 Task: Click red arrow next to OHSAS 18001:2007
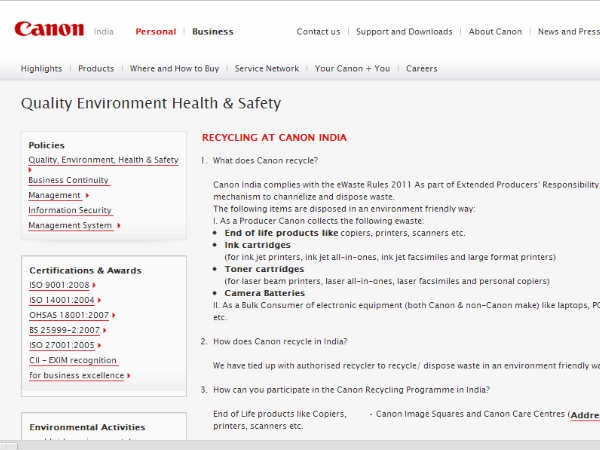[x=114, y=315]
